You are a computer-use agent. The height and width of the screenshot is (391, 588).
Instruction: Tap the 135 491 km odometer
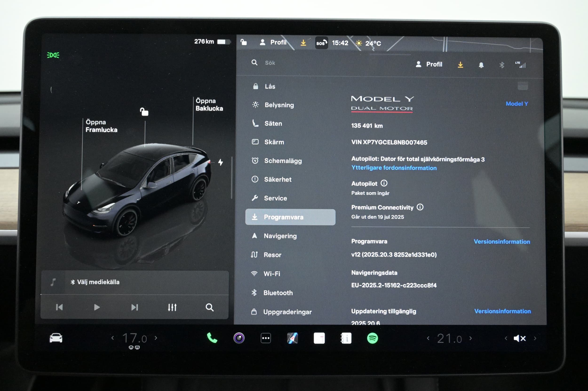367,126
